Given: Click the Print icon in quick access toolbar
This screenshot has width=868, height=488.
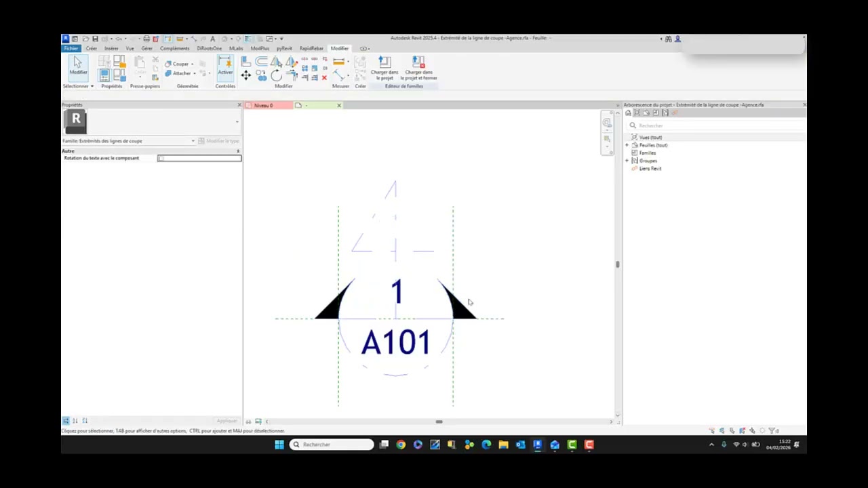Looking at the screenshot, I should click(x=146, y=39).
